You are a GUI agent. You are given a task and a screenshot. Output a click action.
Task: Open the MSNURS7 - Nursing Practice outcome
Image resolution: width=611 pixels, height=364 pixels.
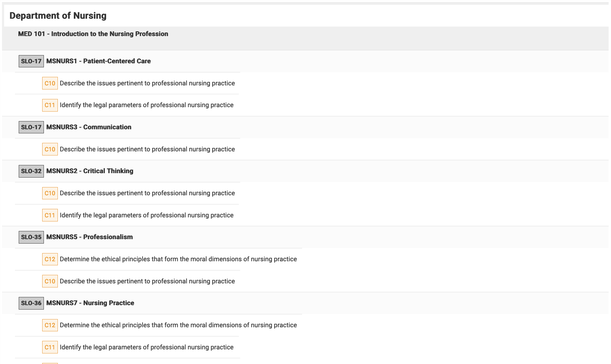(x=90, y=303)
